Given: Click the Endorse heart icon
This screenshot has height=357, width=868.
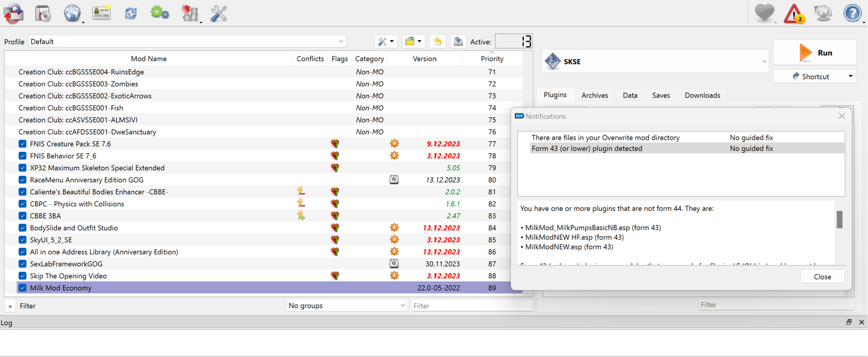Looking at the screenshot, I should (764, 13).
